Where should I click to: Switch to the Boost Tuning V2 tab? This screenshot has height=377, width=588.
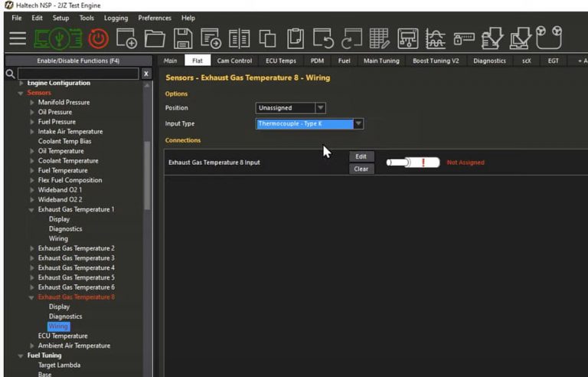[x=436, y=61]
